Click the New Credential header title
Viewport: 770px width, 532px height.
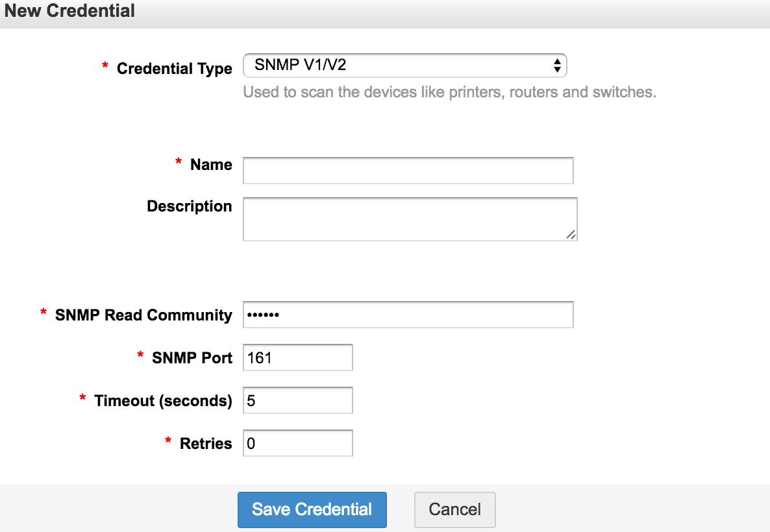coord(70,11)
